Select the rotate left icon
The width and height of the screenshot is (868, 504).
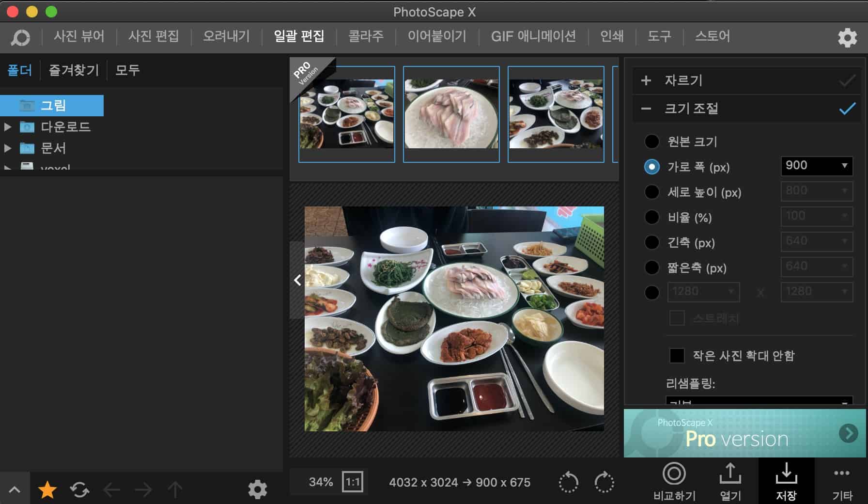[569, 482]
